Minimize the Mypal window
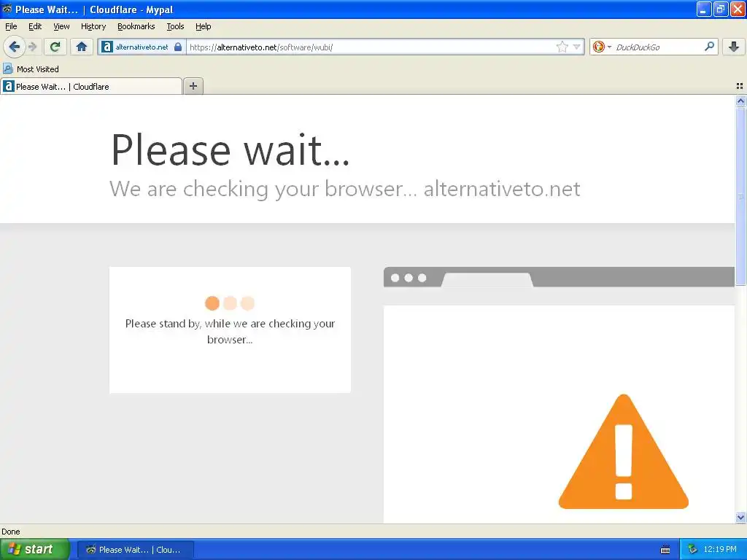Screen dimensions: 747x560 [x=704, y=9]
